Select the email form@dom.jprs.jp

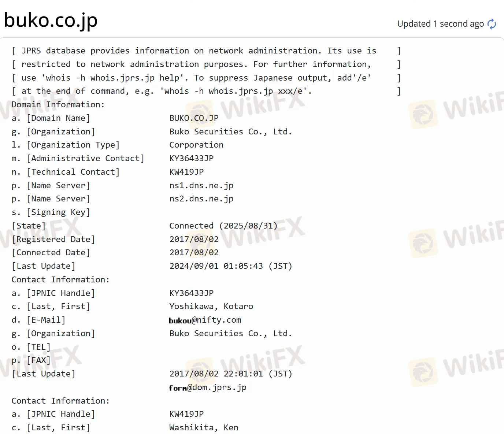coord(208,387)
